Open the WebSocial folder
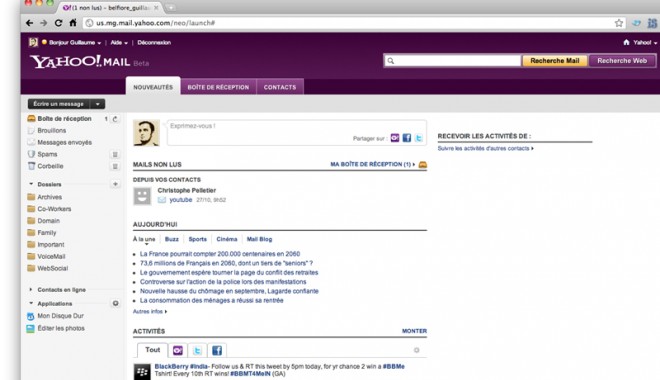The width and height of the screenshot is (660, 380). 52,268
